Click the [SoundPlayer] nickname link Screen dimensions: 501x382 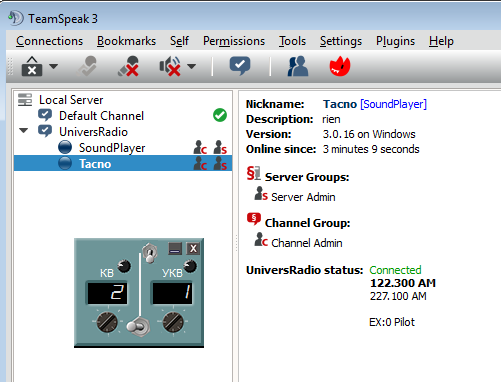[393, 104]
